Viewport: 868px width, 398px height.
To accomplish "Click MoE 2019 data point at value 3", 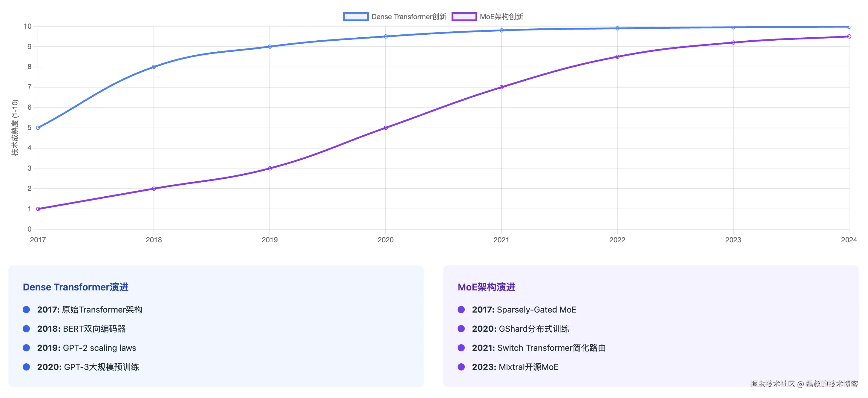I will pos(269,168).
